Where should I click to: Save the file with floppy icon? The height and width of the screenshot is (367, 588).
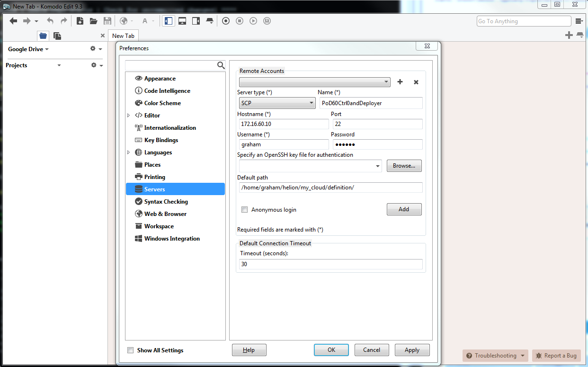point(107,21)
